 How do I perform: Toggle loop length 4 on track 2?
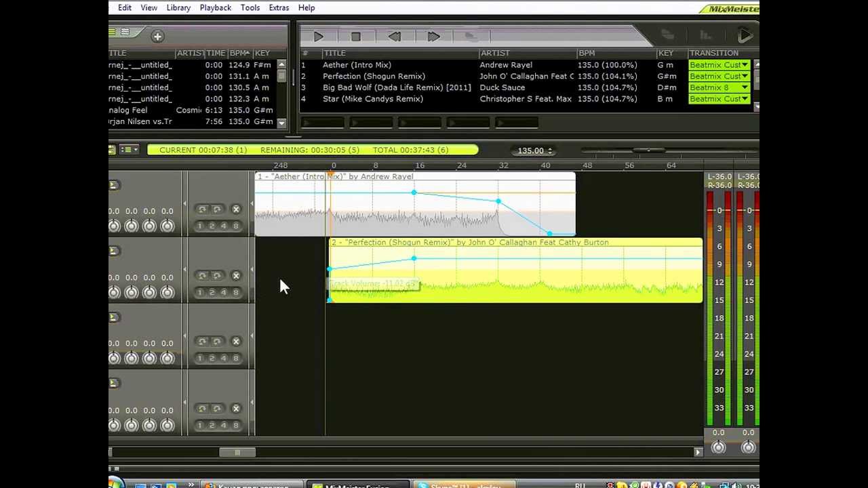(224, 293)
